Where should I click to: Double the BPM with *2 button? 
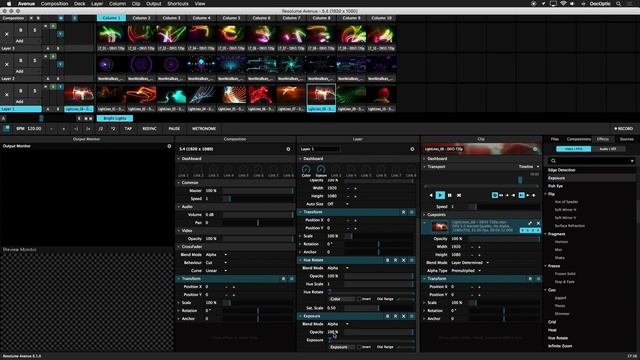[x=113, y=129]
